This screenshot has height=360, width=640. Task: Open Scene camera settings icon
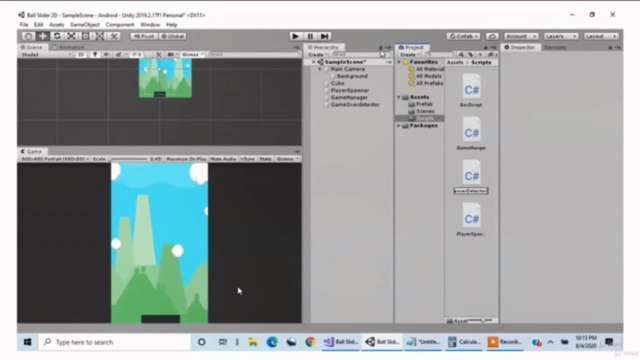(171, 55)
